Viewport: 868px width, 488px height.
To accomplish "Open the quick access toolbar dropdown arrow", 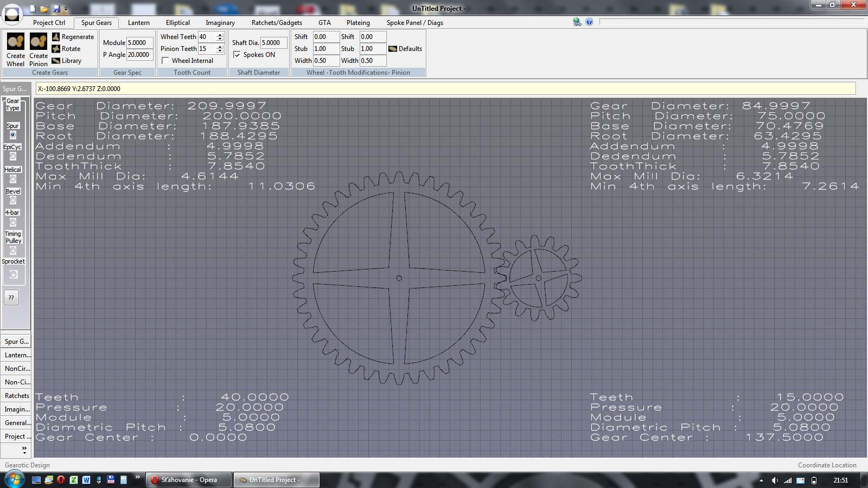I will tap(66, 9).
